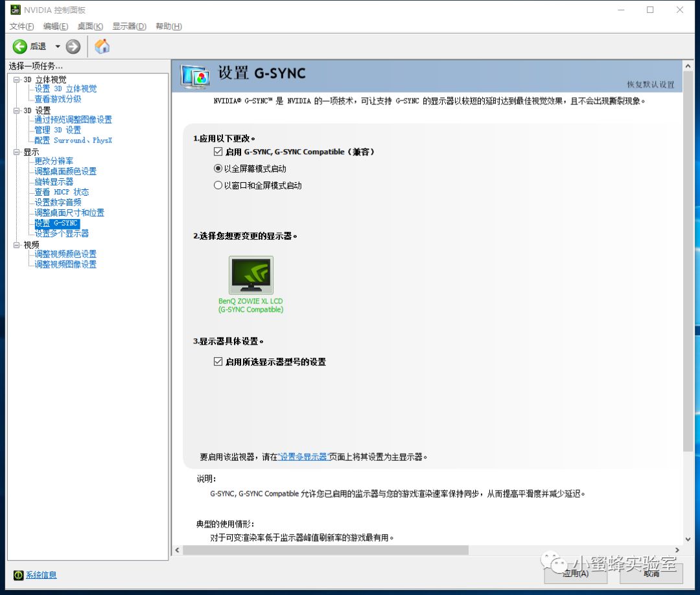Toggle 启用 G-SYNC, G-SYNC Compatible checkbox
This screenshot has height=595, width=700.
(x=218, y=152)
